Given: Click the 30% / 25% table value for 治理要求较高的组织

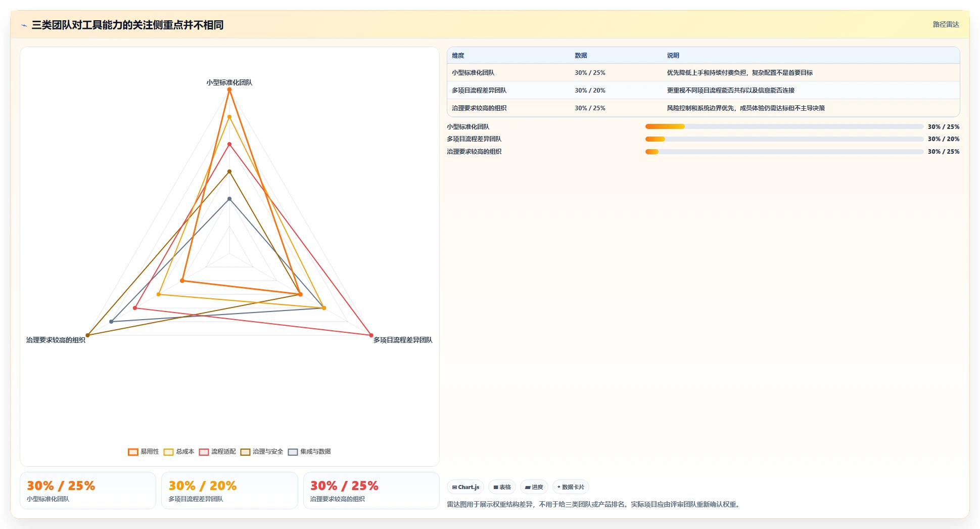Looking at the screenshot, I should pos(590,108).
